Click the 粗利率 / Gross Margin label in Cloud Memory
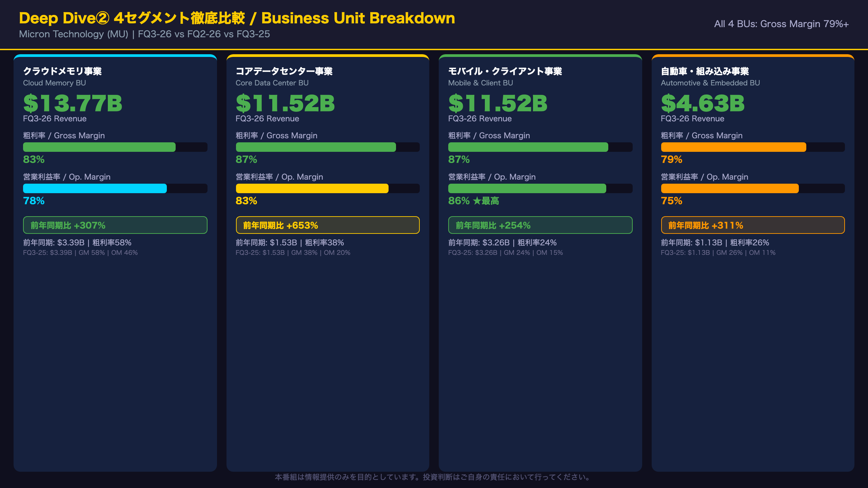The width and height of the screenshot is (868, 488). coord(64,136)
